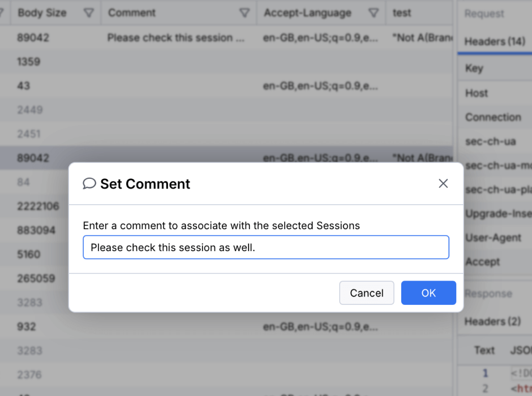The width and height of the screenshot is (532, 396).
Task: Select the session row with body size 1359
Action: pos(226,62)
